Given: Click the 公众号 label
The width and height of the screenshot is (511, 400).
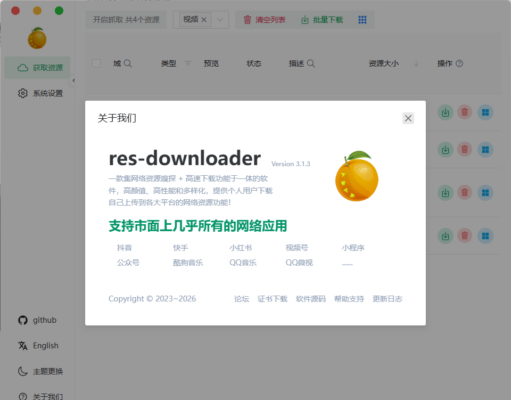Looking at the screenshot, I should pos(128,263).
